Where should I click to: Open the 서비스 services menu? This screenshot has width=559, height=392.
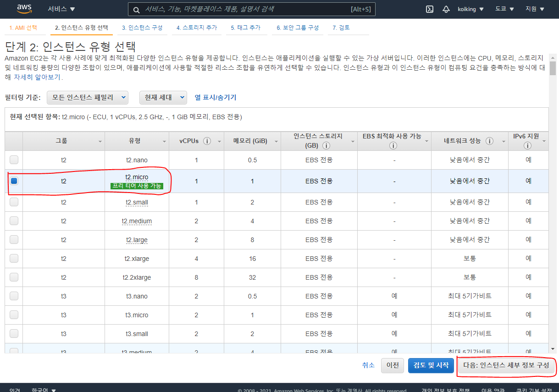tap(61, 9)
